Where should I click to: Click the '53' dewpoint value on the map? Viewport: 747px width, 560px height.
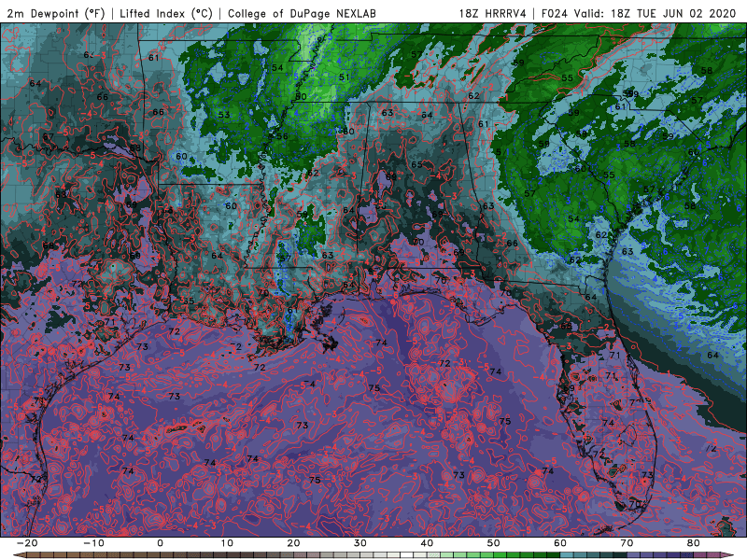(224, 115)
